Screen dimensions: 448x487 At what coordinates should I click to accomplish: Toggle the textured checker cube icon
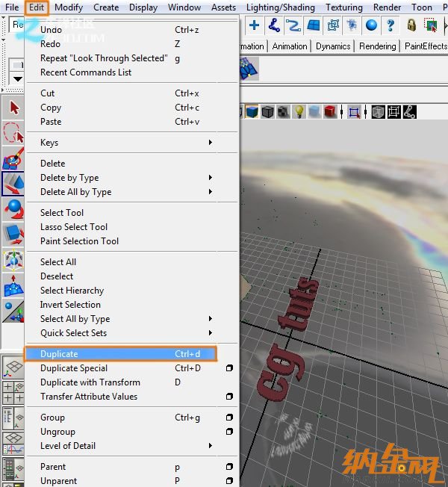283,112
